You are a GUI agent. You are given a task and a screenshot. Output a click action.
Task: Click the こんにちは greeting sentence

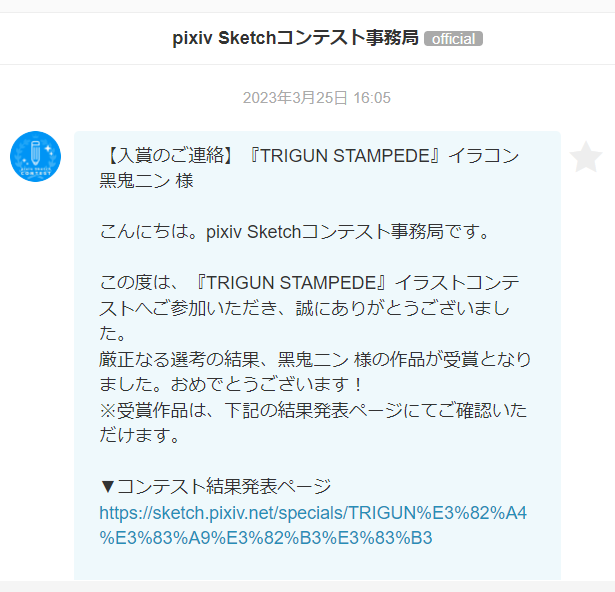pos(294,232)
